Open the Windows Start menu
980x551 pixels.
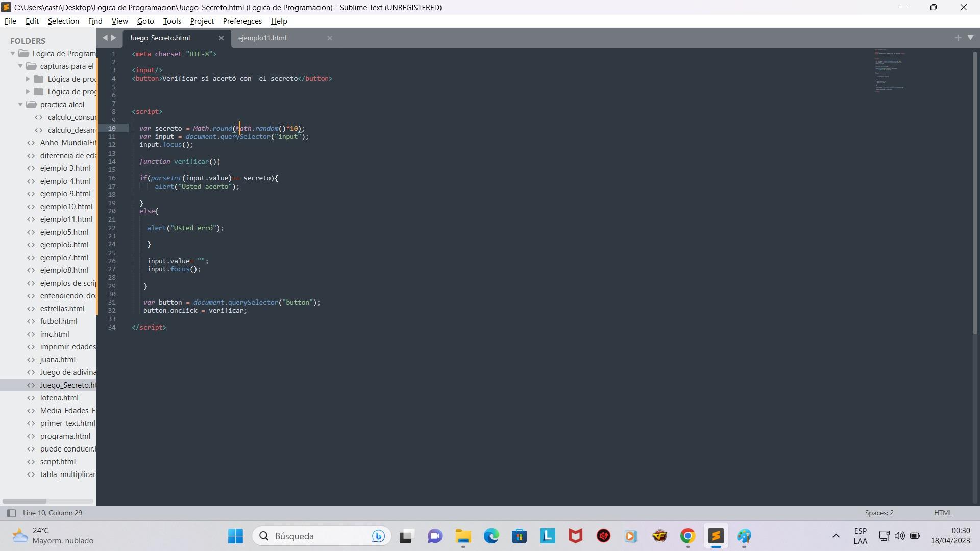click(235, 536)
